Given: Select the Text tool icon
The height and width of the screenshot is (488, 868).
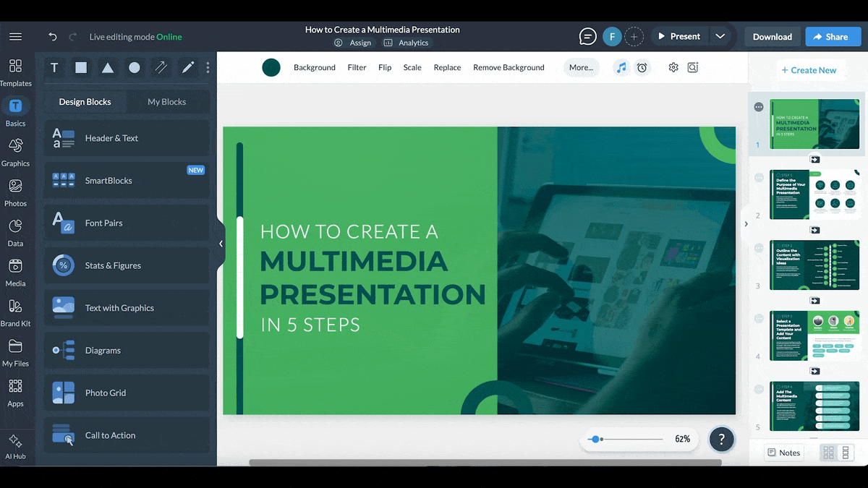Looking at the screenshot, I should (54, 67).
